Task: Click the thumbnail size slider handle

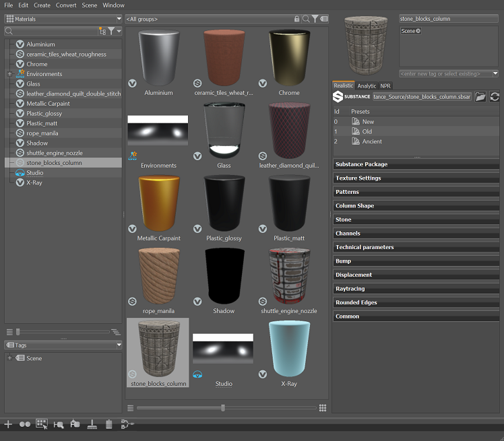Action: [x=223, y=408]
